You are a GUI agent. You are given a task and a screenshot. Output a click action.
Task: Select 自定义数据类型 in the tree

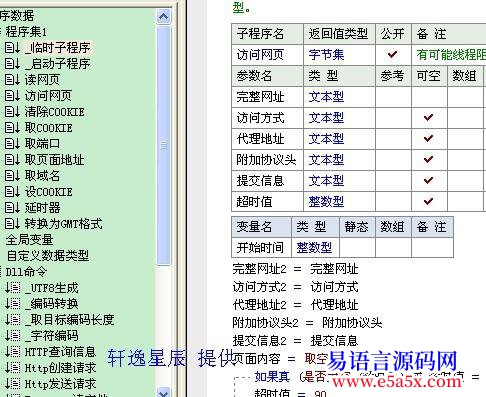pyautogui.click(x=48, y=256)
